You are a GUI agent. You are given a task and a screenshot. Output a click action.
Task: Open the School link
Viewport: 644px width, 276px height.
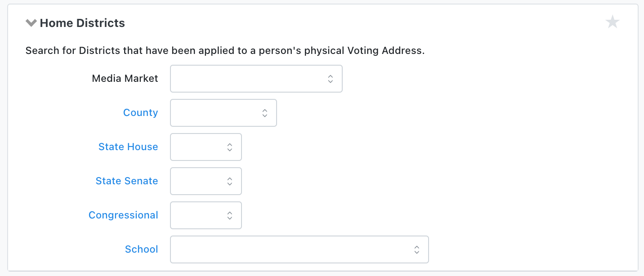[x=141, y=249]
